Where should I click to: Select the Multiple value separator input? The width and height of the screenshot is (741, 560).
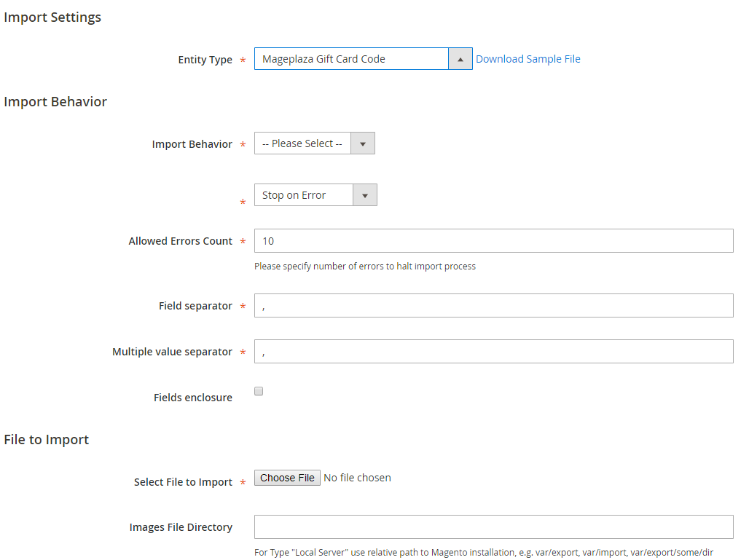493,352
